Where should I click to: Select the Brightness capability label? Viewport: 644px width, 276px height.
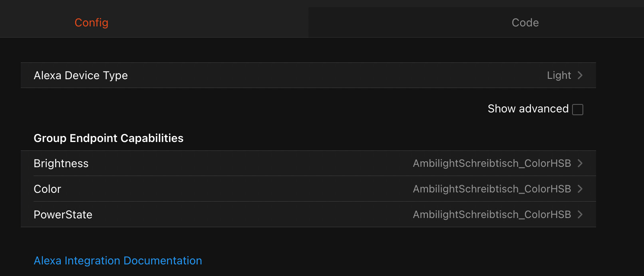61,163
